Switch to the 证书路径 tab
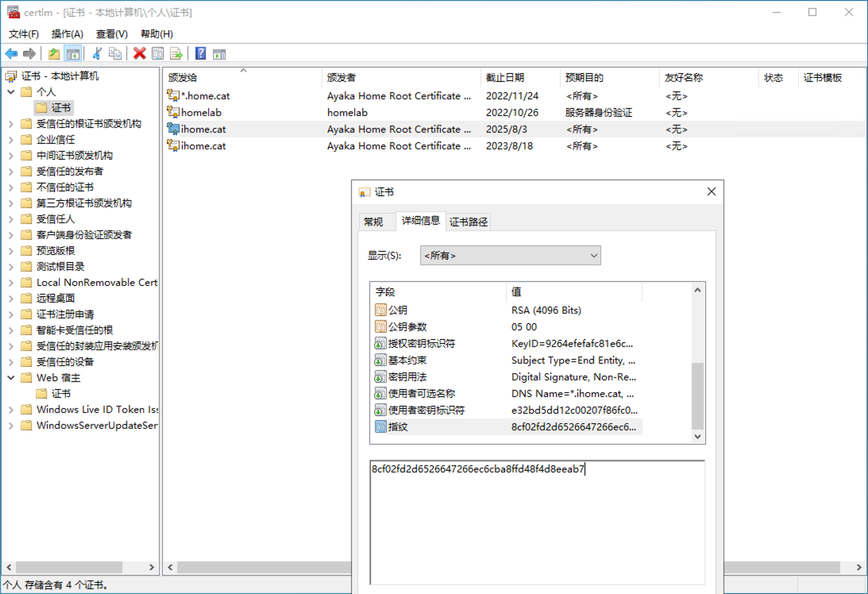The height and width of the screenshot is (594, 868). click(x=469, y=222)
